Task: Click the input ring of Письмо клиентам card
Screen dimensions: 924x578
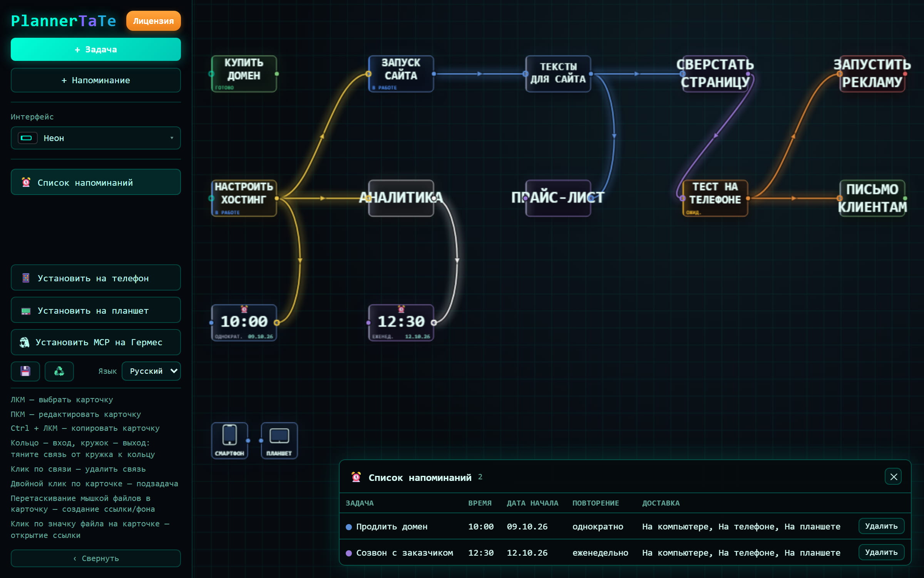Action: tap(840, 198)
